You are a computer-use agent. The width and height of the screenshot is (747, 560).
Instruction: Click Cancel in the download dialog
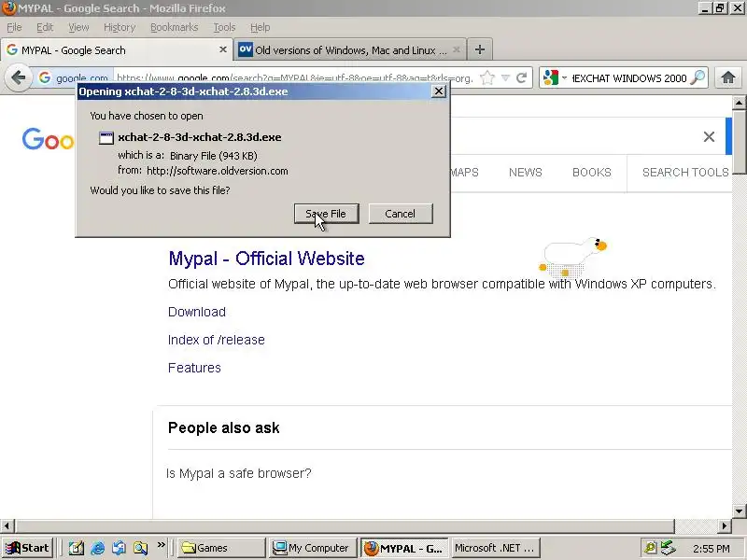(401, 214)
